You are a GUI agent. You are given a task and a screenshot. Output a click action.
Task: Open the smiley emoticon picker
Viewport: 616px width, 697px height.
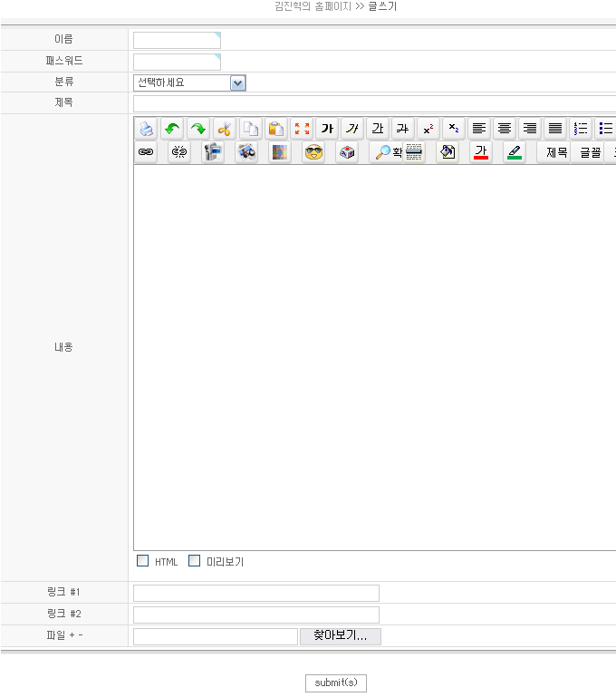pos(313,152)
